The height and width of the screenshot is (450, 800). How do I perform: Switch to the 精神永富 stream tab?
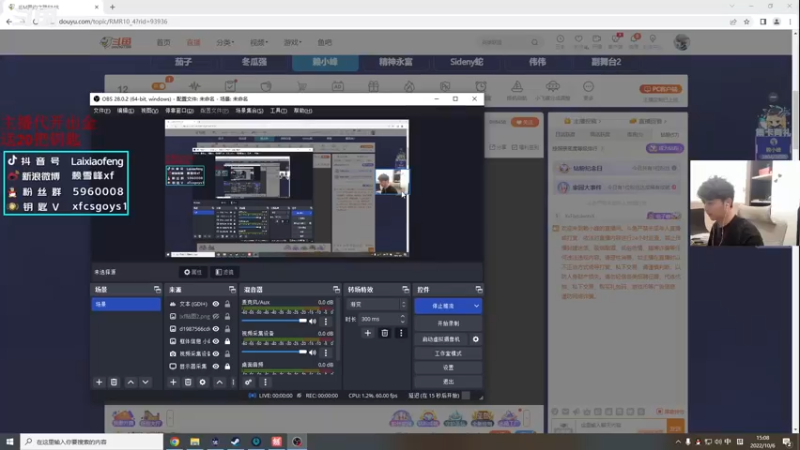[x=396, y=62]
